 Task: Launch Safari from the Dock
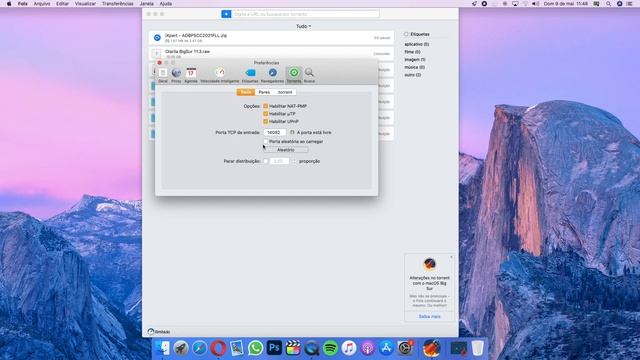200,348
